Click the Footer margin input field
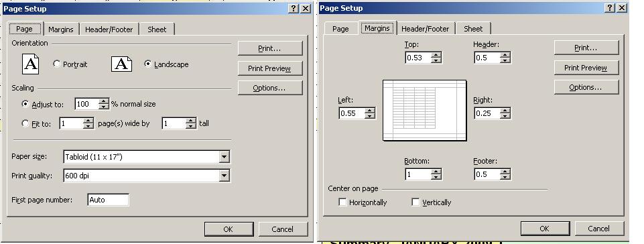Screen dimensions: 644x244 [x=487, y=174]
